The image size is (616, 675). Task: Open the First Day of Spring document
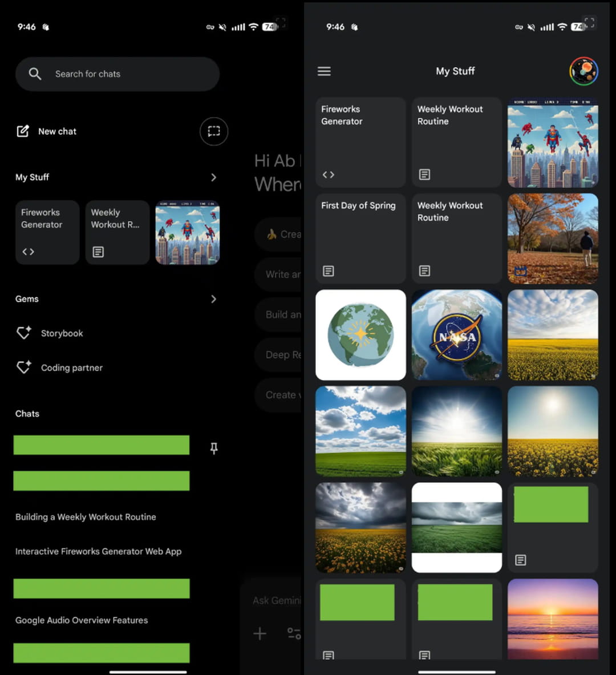360,238
